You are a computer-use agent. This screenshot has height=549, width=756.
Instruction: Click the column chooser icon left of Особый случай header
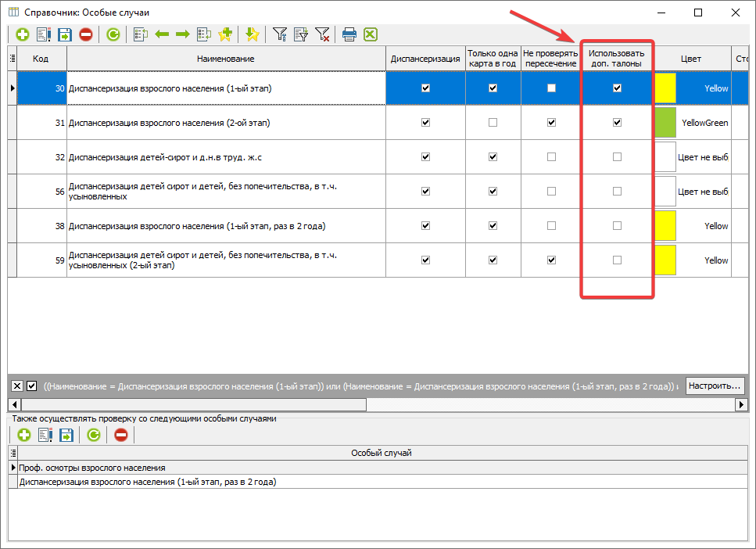[x=13, y=453]
